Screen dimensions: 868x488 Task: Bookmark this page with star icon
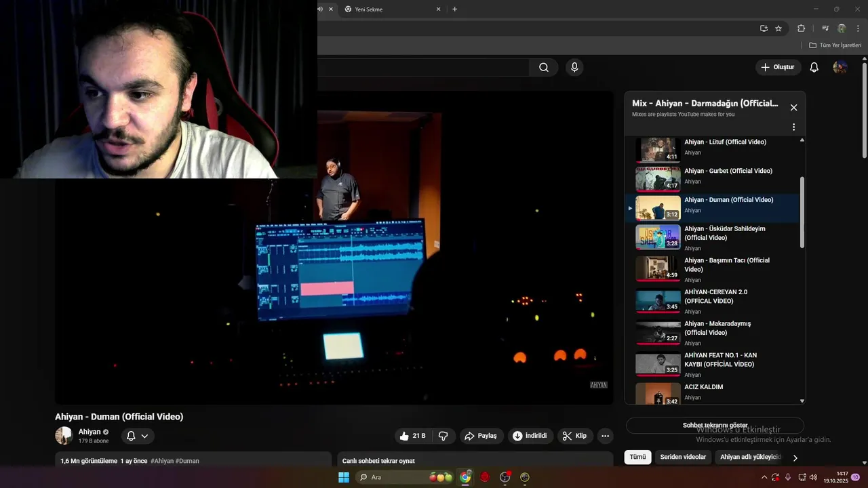point(778,28)
